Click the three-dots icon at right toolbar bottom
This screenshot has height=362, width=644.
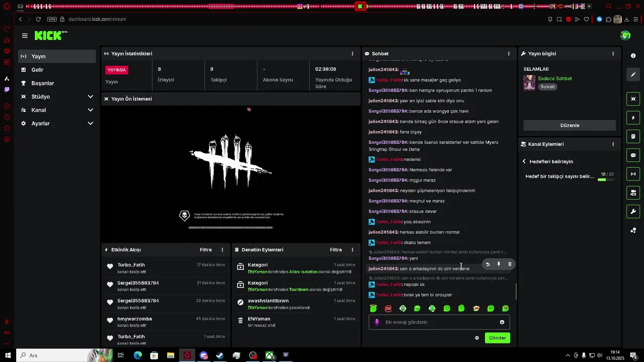[x=633, y=230]
